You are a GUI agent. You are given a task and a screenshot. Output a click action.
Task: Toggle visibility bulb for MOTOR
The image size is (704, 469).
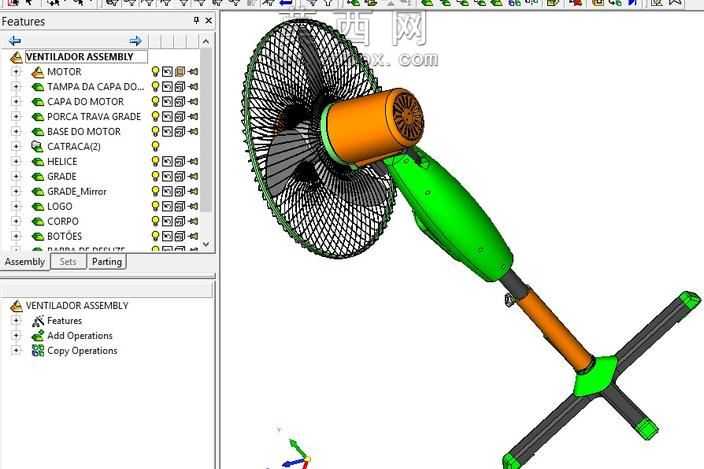155,72
